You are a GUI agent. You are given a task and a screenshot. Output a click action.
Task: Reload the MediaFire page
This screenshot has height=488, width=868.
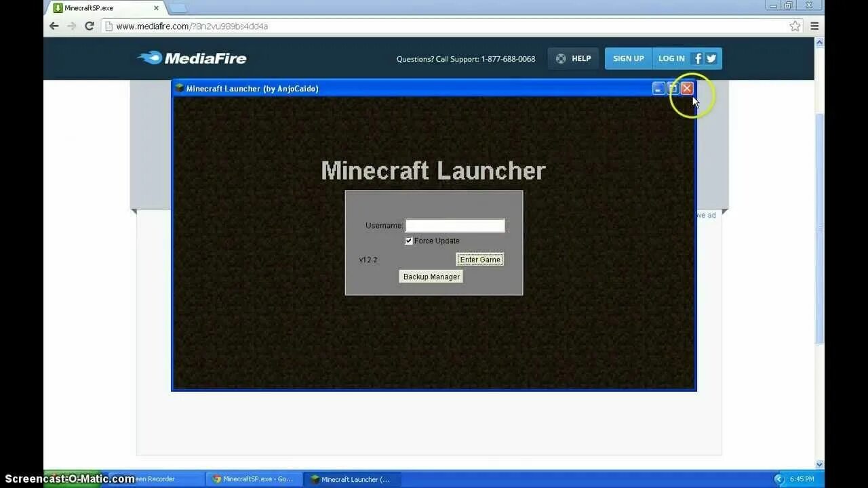(90, 26)
